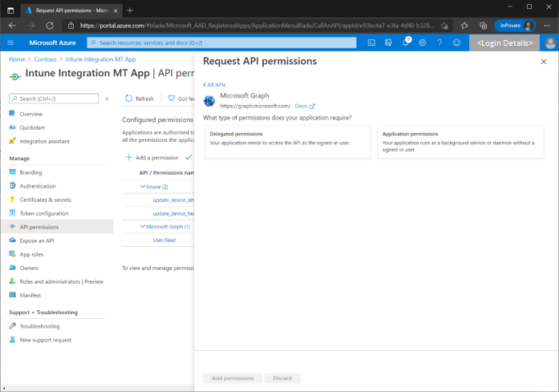Open the browser Favorites list icon
The width and height of the screenshot is (559, 392).
[464, 26]
